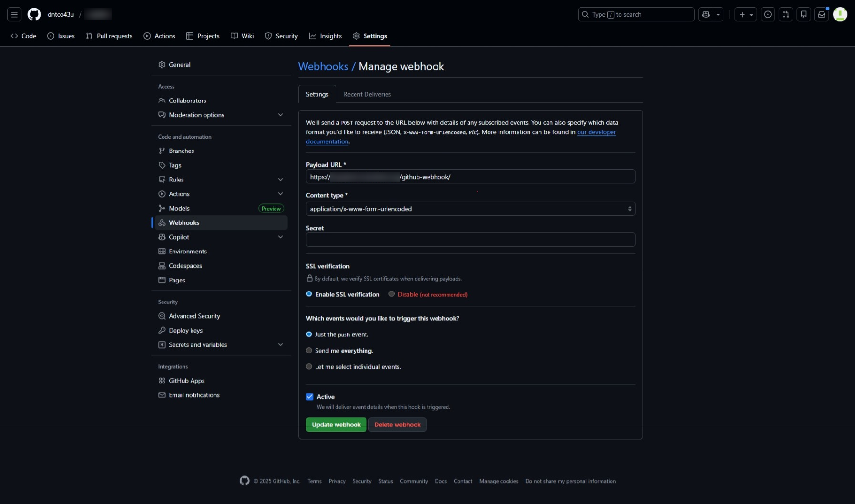Screen dimensions: 855x504
Task: Click the Update webhook button
Action: pos(336,424)
